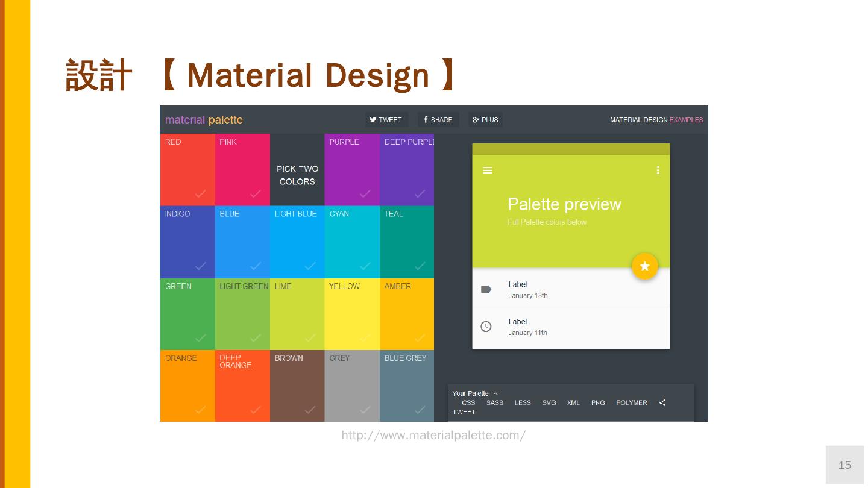Click the Google PLUS button
868x488 pixels.
click(485, 120)
